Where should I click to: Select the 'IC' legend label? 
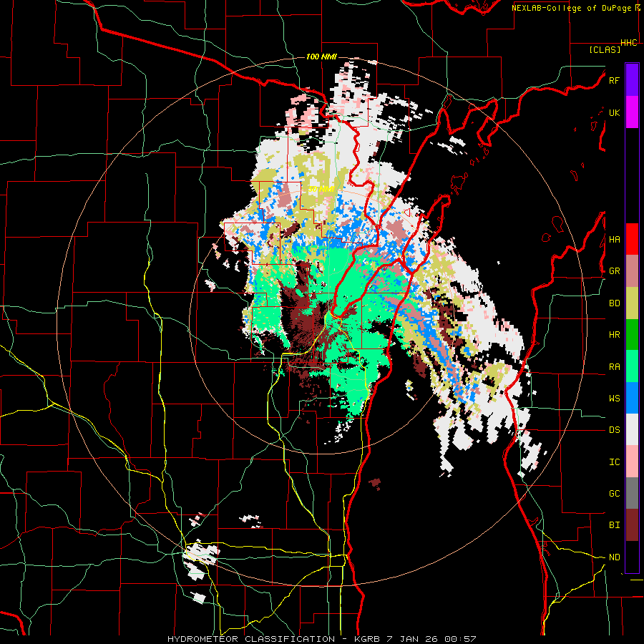(614, 462)
